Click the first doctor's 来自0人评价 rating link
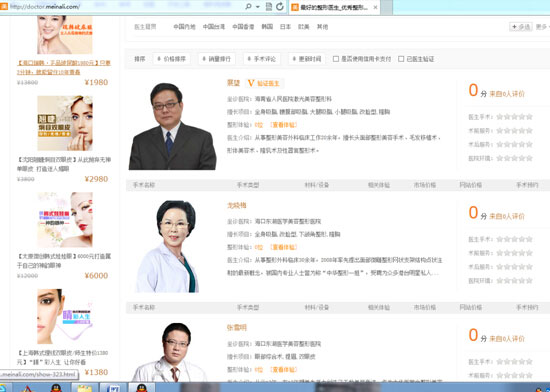550x392 pixels. pyautogui.click(x=507, y=94)
